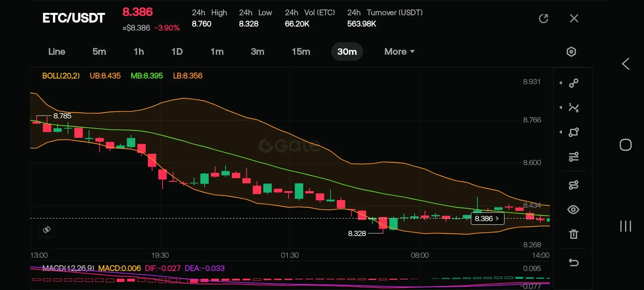Screen dimensions: 644x290
Task: Expand the line tool options triangle
Action: coord(561,83)
